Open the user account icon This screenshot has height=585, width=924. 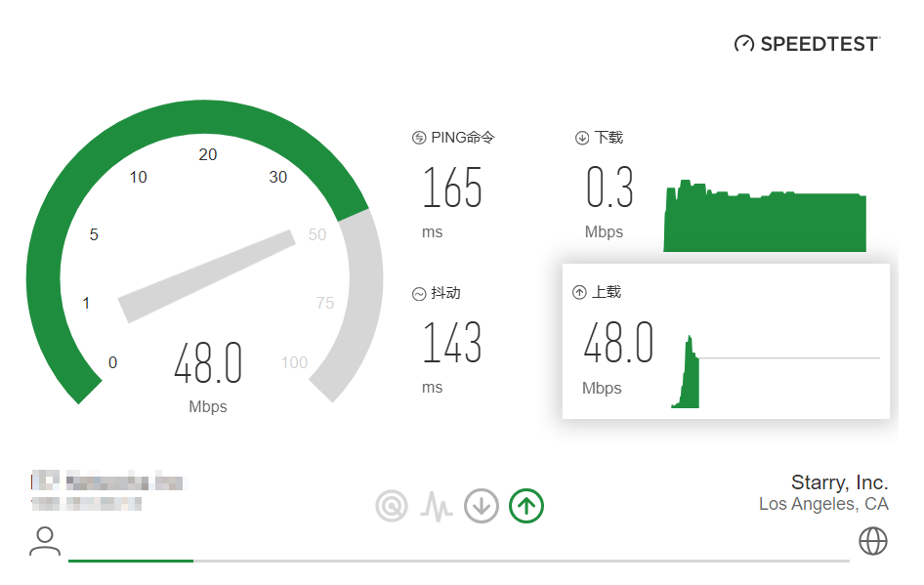point(45,540)
